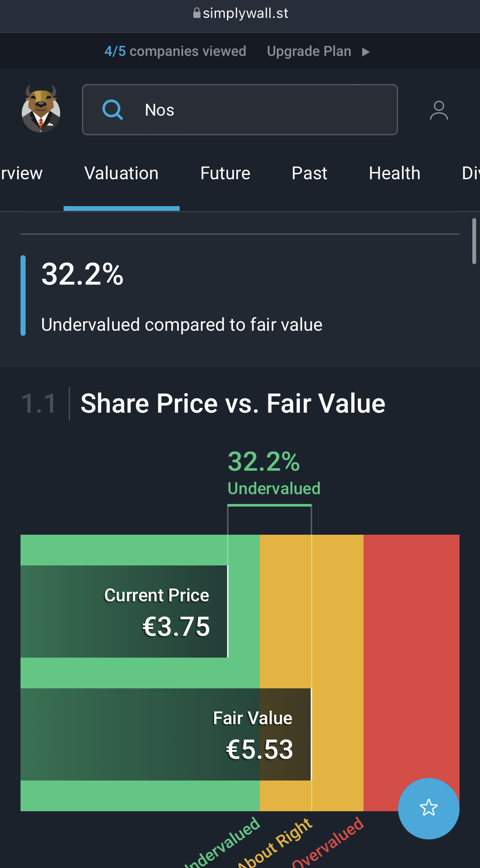This screenshot has width=480, height=868.
Task: Click the lock icon beside simplywall.st
Action: tap(197, 13)
